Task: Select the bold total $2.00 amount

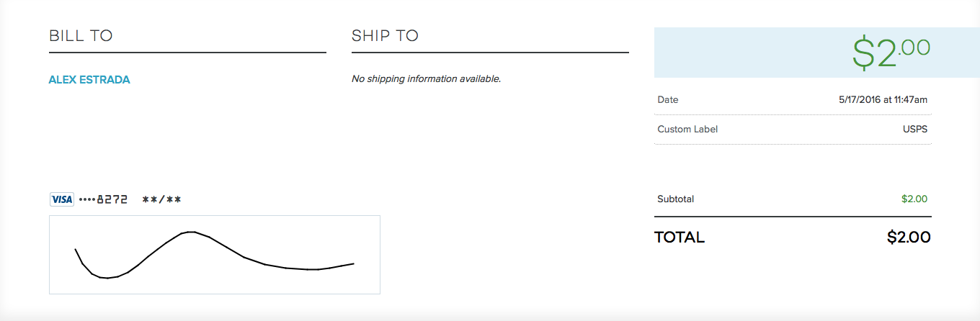Action: [x=909, y=238]
